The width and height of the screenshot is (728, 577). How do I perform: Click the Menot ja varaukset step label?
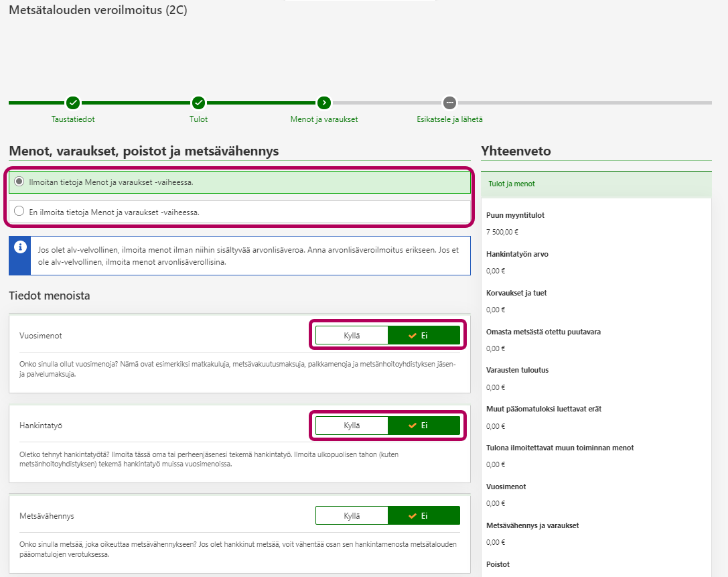[324, 119]
